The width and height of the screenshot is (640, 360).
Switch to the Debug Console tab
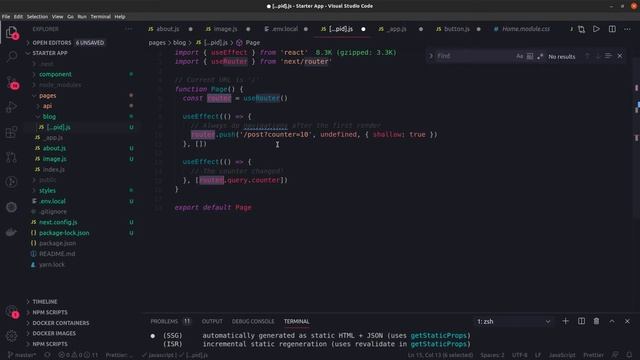(x=253, y=321)
